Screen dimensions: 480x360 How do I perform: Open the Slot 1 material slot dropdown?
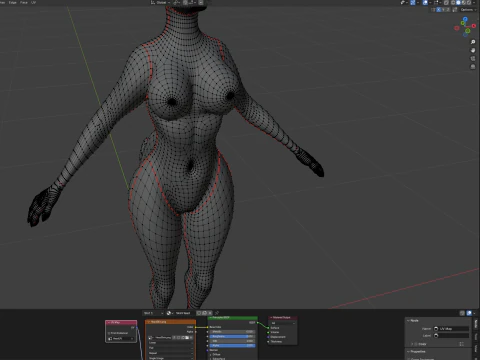[x=153, y=313]
